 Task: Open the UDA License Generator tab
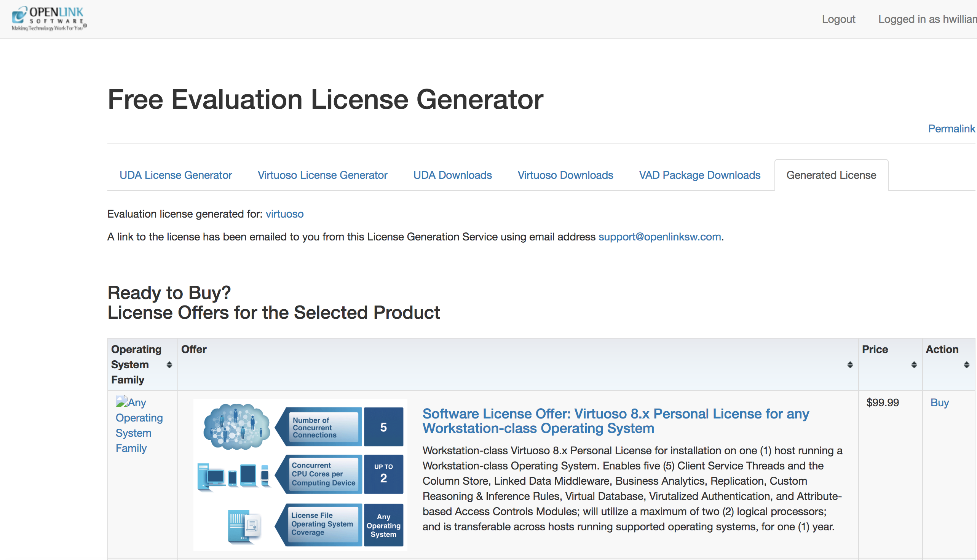point(176,175)
